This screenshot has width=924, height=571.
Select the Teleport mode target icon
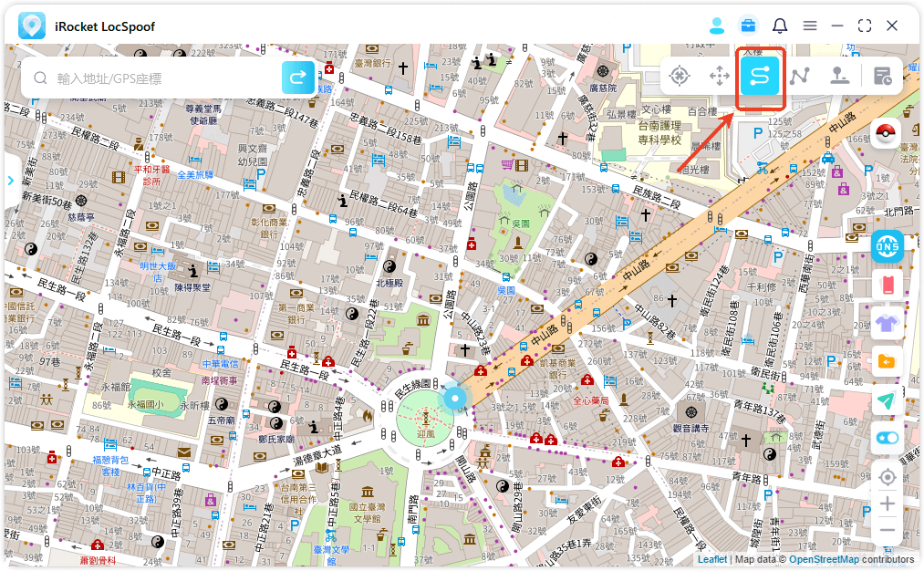coord(680,76)
